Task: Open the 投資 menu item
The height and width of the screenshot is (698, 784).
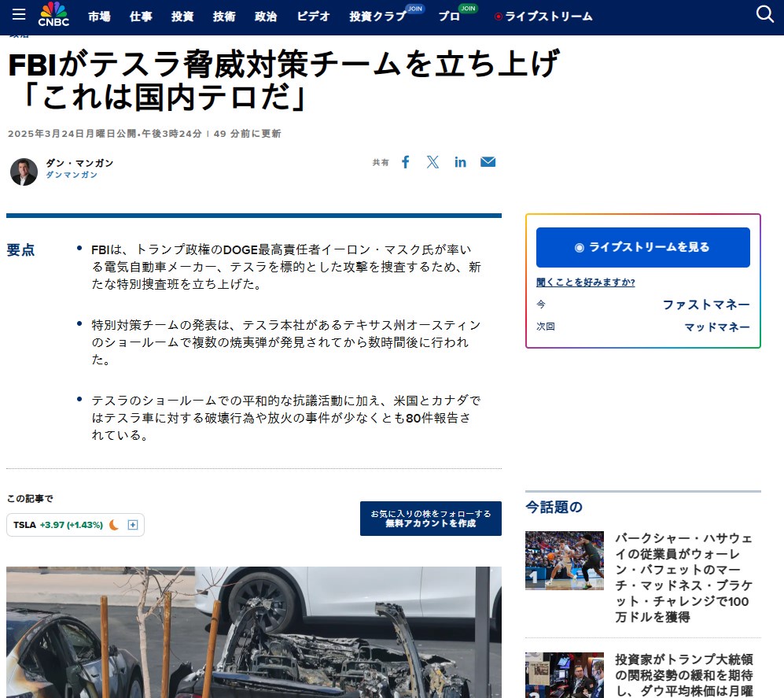Action: click(182, 17)
